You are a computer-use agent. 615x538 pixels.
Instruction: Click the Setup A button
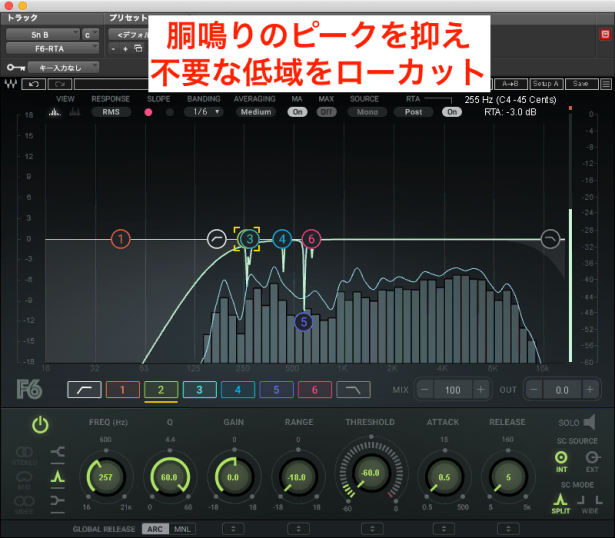[x=546, y=84]
